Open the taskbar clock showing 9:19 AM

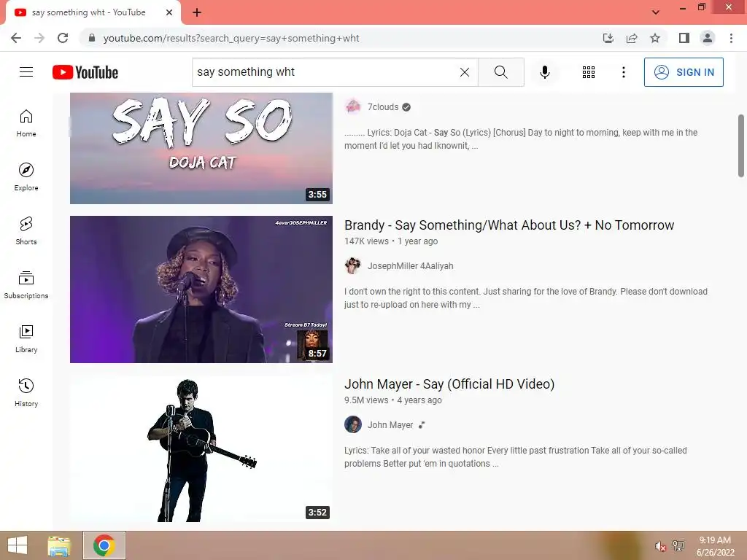tap(715, 546)
